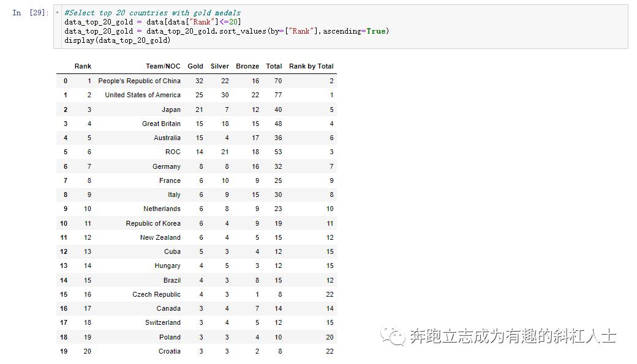Image resolution: width=637 pixels, height=364 pixels.
Task: Click the display(data_top_20_gold) code line
Action: (x=116, y=40)
